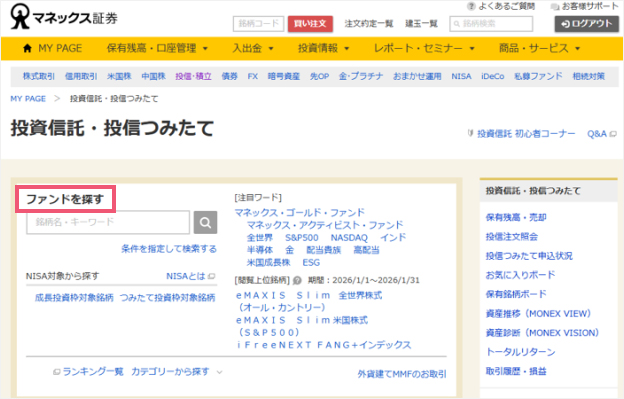Expand the 投資情報 menu

[324, 49]
